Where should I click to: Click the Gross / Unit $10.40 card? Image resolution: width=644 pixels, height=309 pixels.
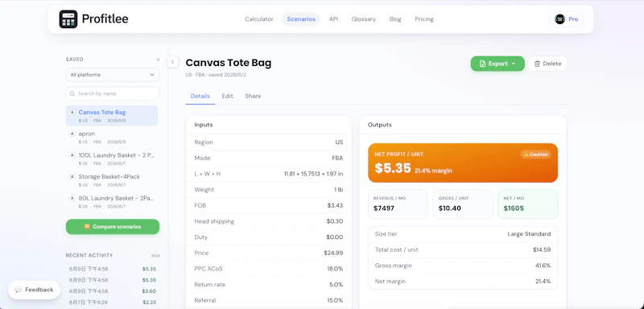coord(463,204)
